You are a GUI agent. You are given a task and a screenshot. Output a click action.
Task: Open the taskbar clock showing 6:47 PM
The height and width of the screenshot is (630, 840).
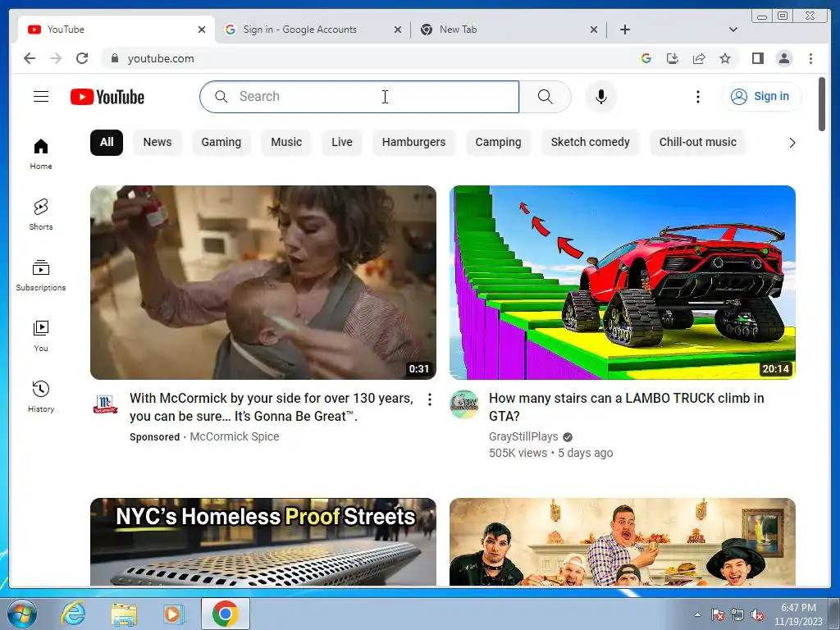(x=798, y=614)
